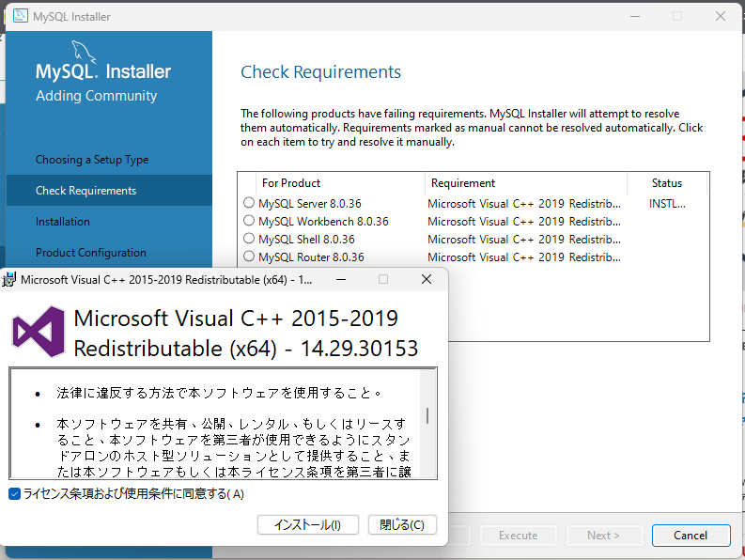This screenshot has width=745, height=560.
Task: Click the MySQL dolphin logo in sidebar
Action: (84, 52)
